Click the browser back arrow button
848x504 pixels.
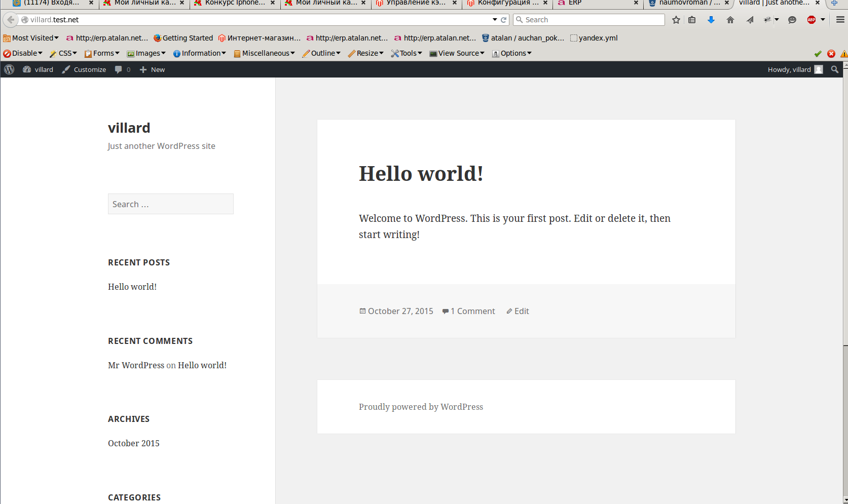pyautogui.click(x=10, y=20)
